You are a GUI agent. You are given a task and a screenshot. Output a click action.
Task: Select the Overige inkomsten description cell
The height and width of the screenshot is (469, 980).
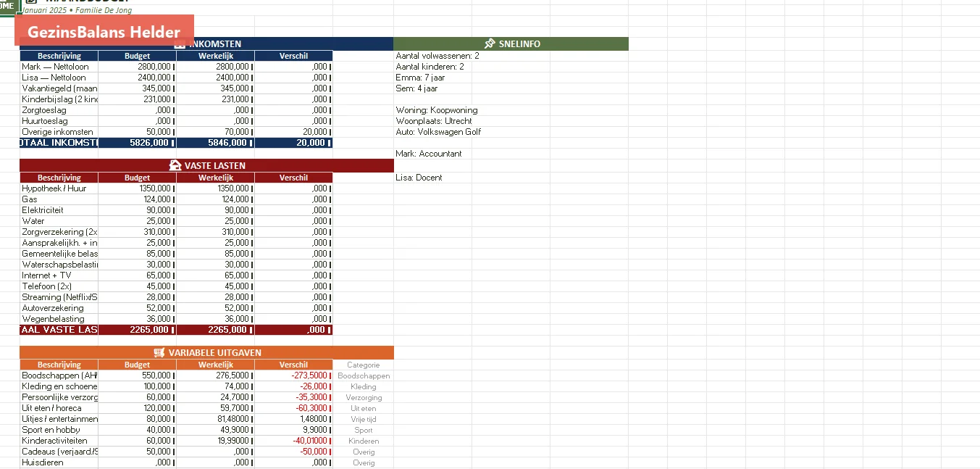(59, 132)
